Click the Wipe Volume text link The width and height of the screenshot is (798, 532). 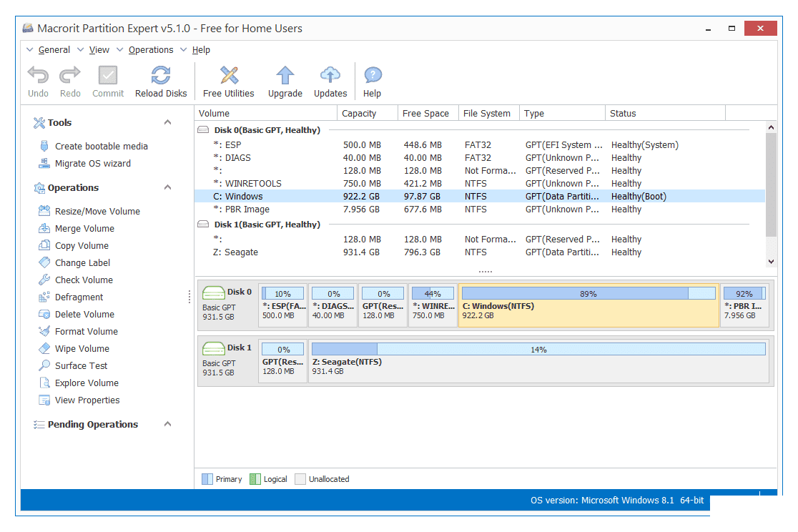point(82,349)
